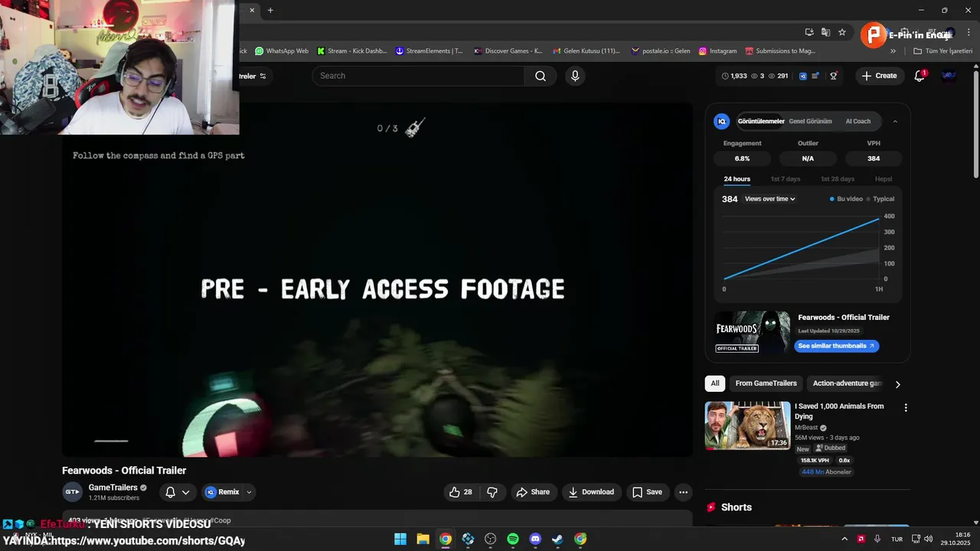Select the All filter chip
The height and width of the screenshot is (551, 980).
[715, 383]
